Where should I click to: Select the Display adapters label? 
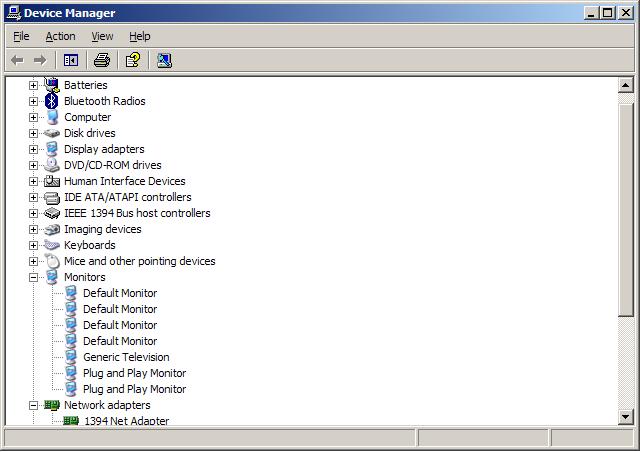pyautogui.click(x=104, y=149)
